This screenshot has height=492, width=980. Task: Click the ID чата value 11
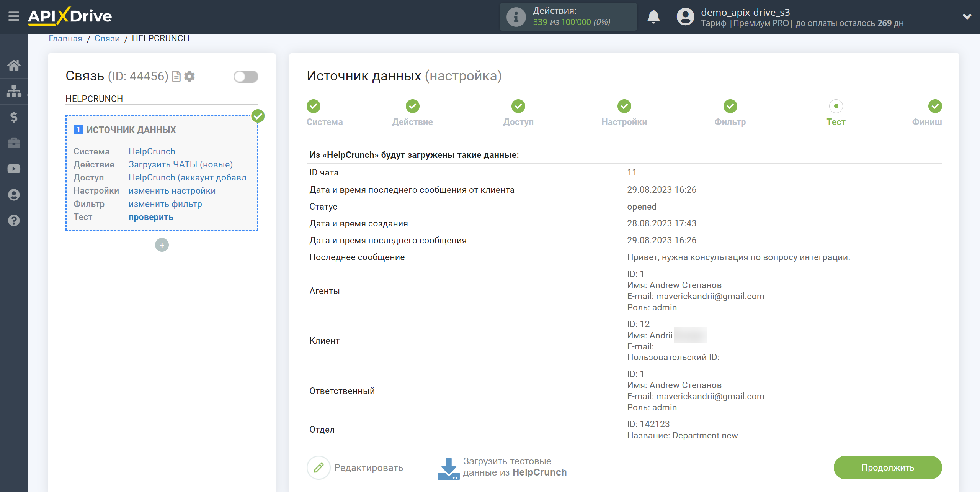click(x=632, y=172)
